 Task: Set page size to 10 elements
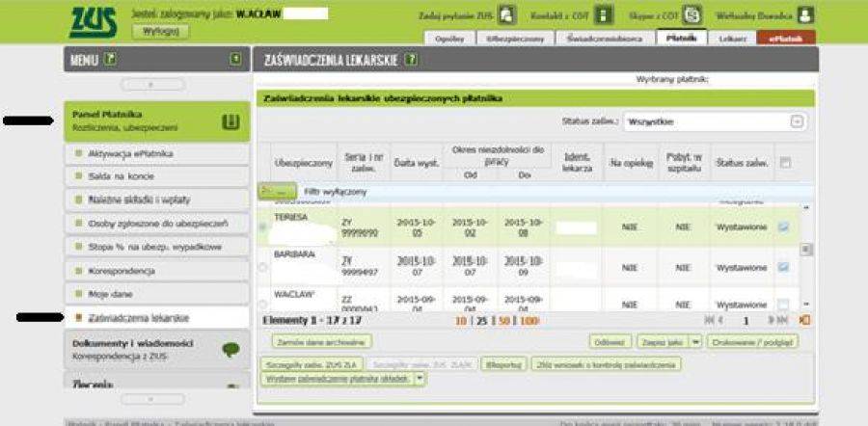coord(461,320)
